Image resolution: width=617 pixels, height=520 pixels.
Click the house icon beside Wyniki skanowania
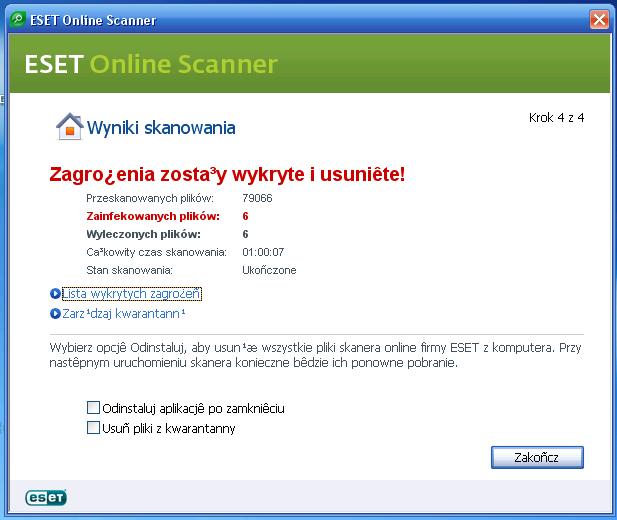point(70,126)
